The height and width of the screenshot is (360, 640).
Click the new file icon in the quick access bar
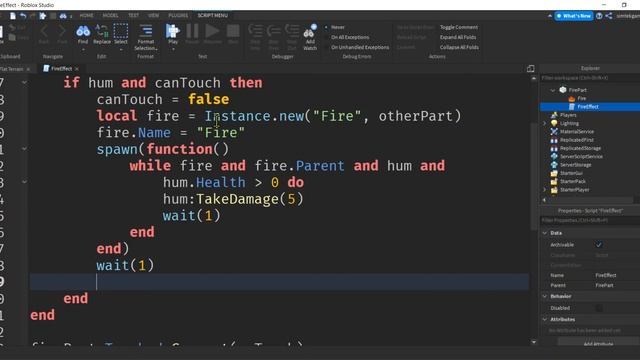click(13, 16)
